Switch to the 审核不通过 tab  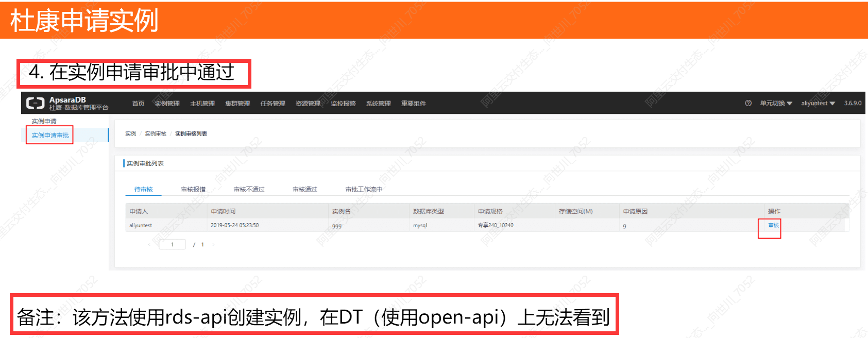[249, 190]
